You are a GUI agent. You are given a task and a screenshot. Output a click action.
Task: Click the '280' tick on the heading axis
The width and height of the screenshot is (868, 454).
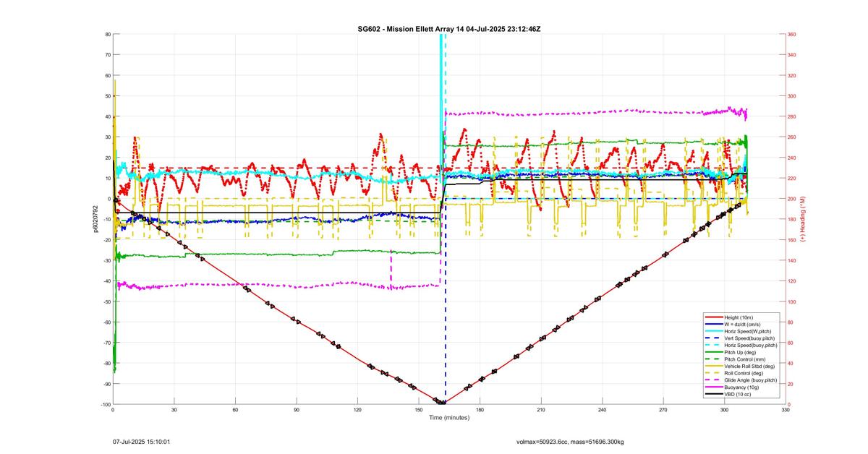(x=792, y=116)
